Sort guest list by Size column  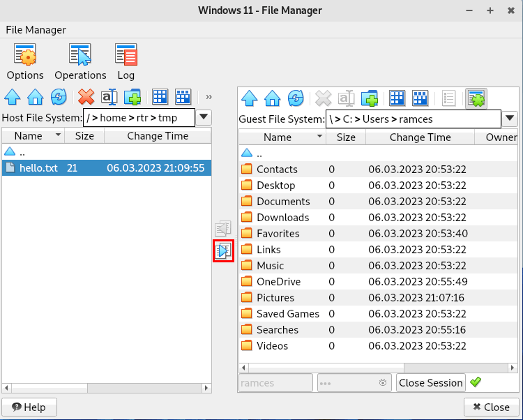(346, 137)
